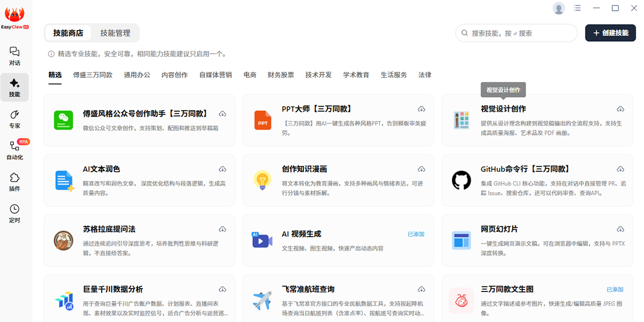The image size is (644, 322).
Task: Open the 三万同款文生图 card title
Action: coord(507,289)
